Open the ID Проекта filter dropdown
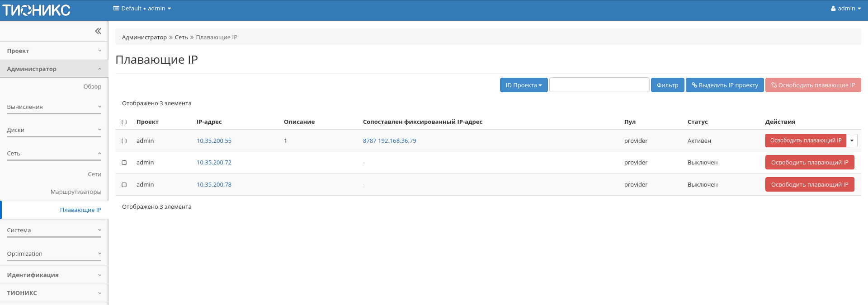868x305 pixels. (x=524, y=85)
